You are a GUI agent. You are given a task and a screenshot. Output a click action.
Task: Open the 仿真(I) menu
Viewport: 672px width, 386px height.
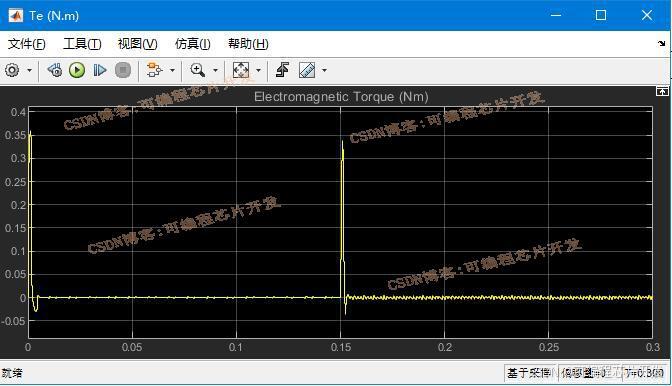coord(192,44)
